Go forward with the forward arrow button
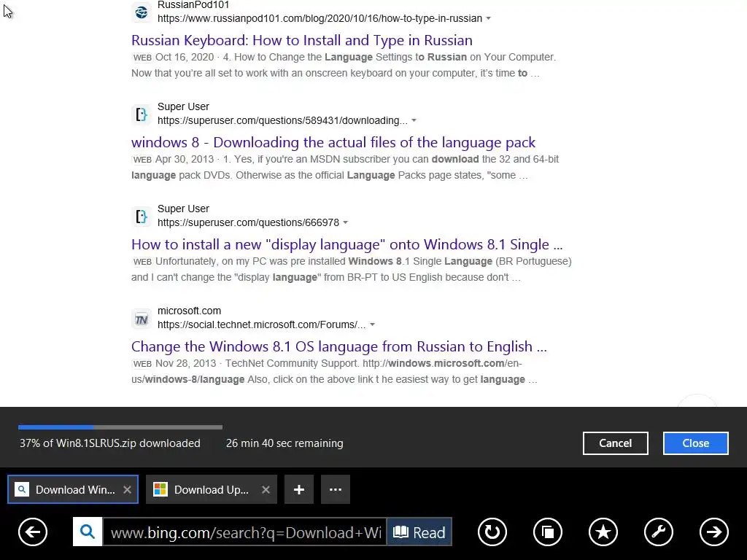Screen dimensions: 747x560 714,532
